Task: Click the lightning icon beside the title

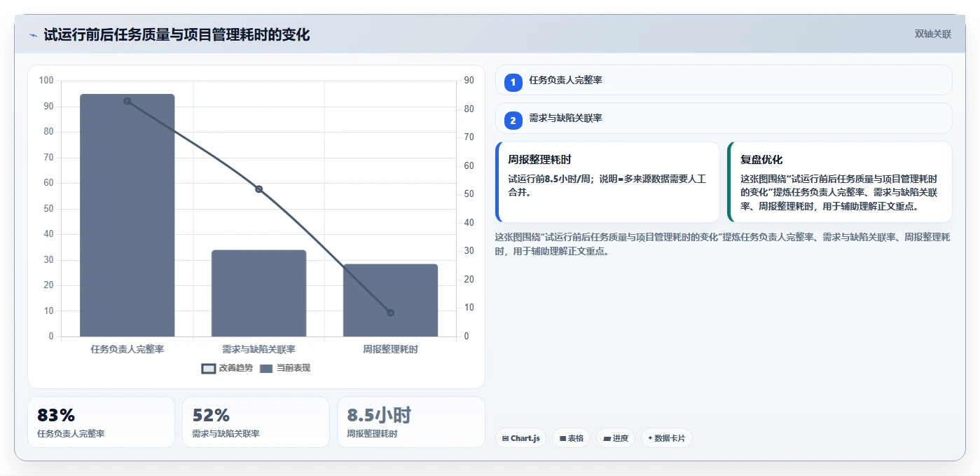Action: [33, 35]
